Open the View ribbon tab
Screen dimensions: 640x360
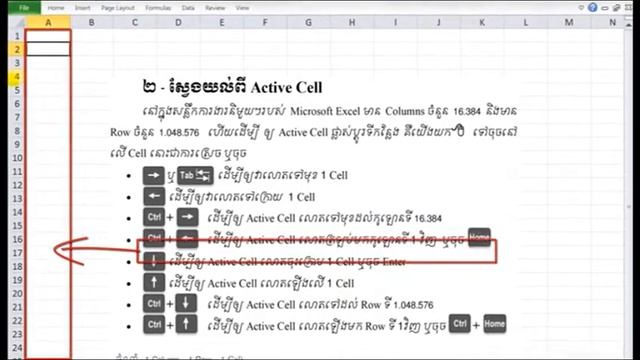click(242, 8)
